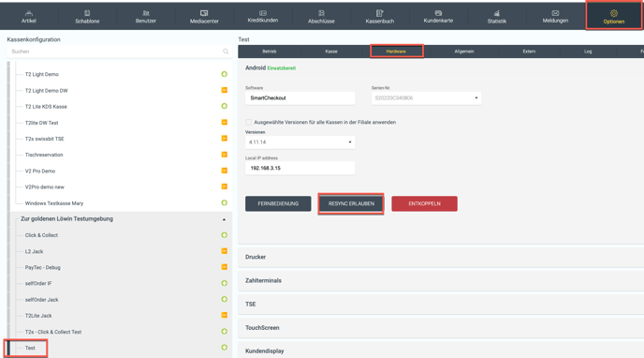Click orange status icon of T2lite DW Test

click(225, 122)
